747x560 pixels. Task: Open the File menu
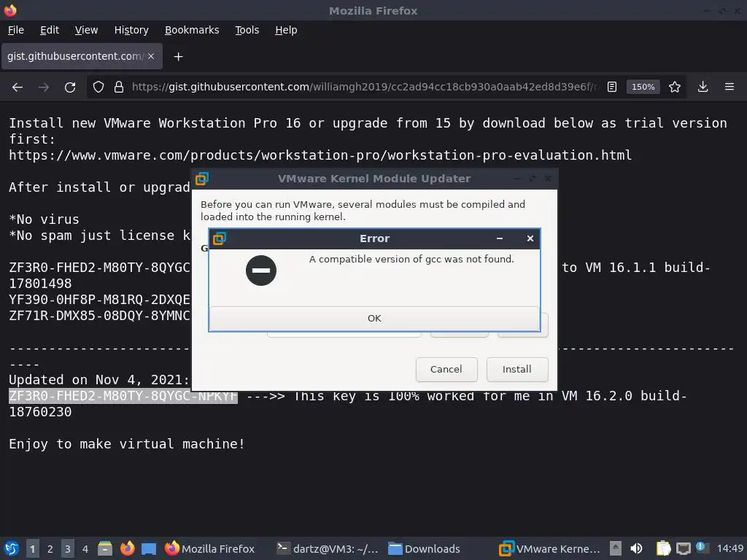click(16, 30)
